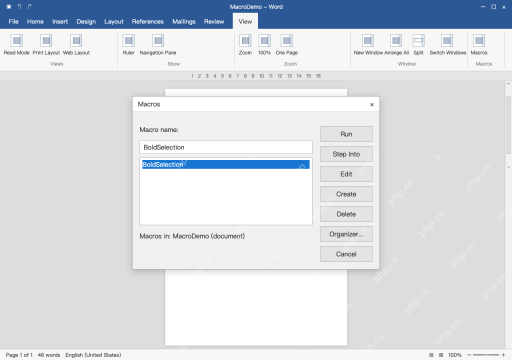Click the Macros in: MacroDemo label
The height and width of the screenshot is (360, 512).
pos(192,236)
